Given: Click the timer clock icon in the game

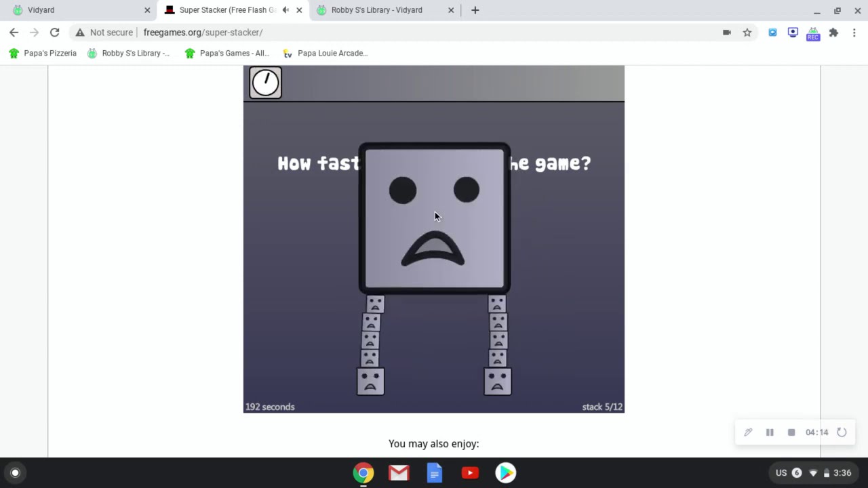Looking at the screenshot, I should [x=265, y=83].
